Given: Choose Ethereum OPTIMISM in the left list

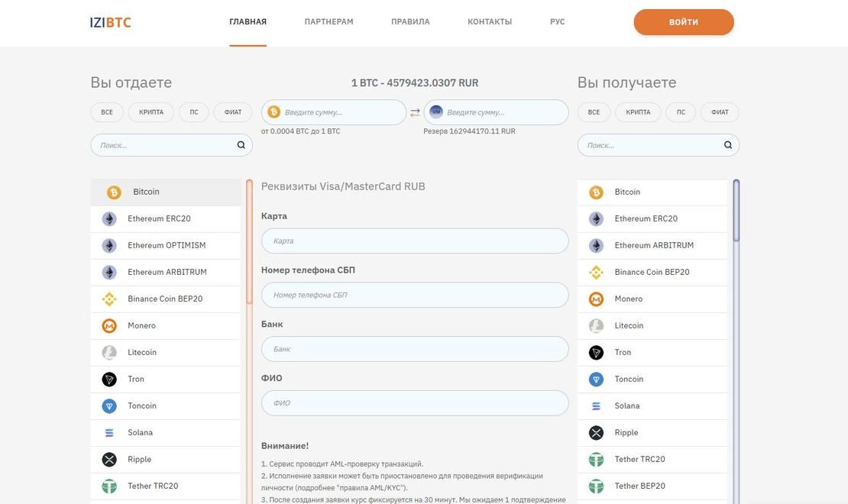Looking at the screenshot, I should 166,246.
